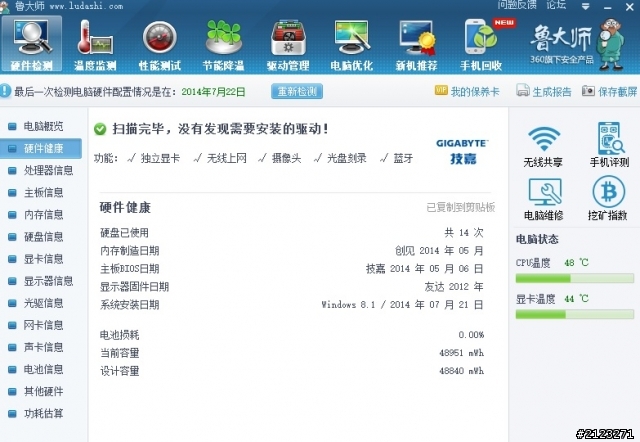Open the 新机推荐 recommendation icon
Image resolution: width=640 pixels, height=442 pixels.
[x=416, y=45]
